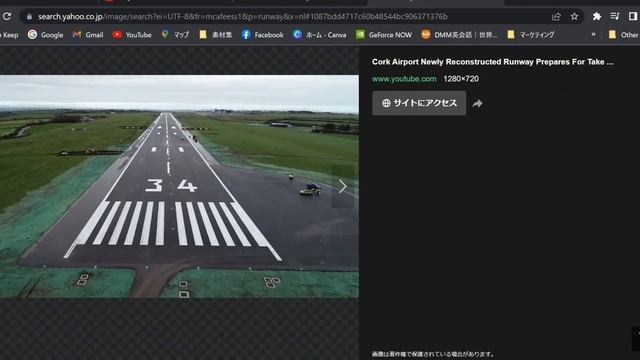The height and width of the screenshot is (360, 640).
Task: Select the 1280×720 image size text
Action: pyautogui.click(x=461, y=79)
